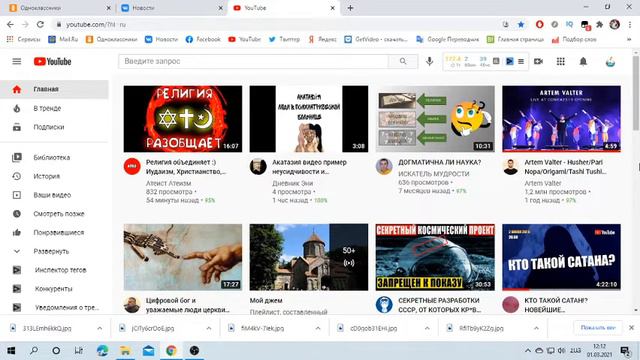Close the downloads bar
Screen dimensions: 640x360
(x=631, y=328)
